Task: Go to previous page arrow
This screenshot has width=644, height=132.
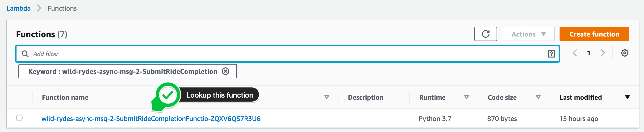Action: coord(575,53)
